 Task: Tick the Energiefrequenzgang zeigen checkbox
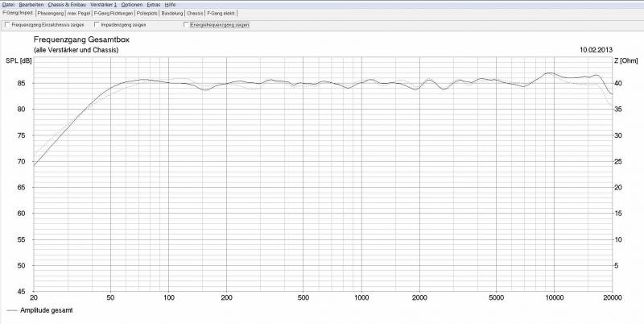(188, 25)
